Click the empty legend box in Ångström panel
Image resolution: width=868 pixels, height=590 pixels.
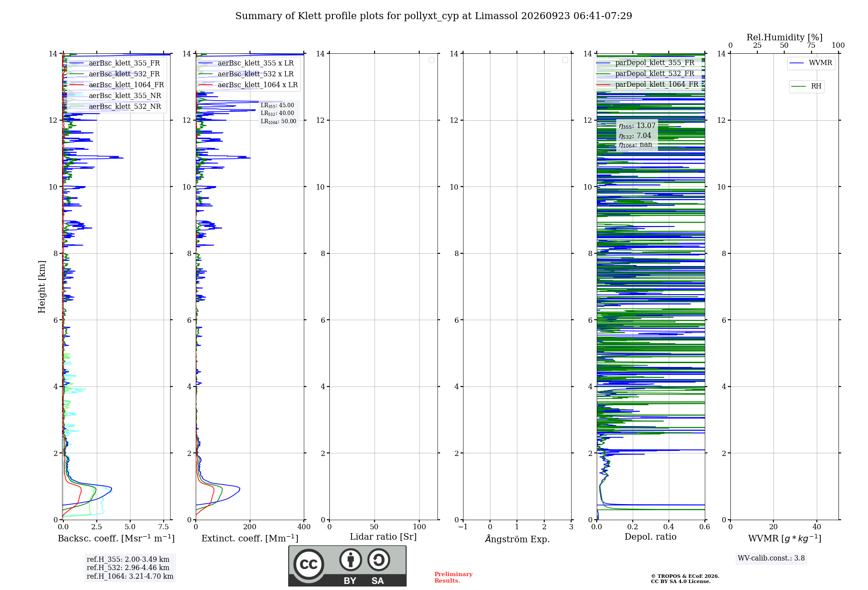click(x=565, y=60)
